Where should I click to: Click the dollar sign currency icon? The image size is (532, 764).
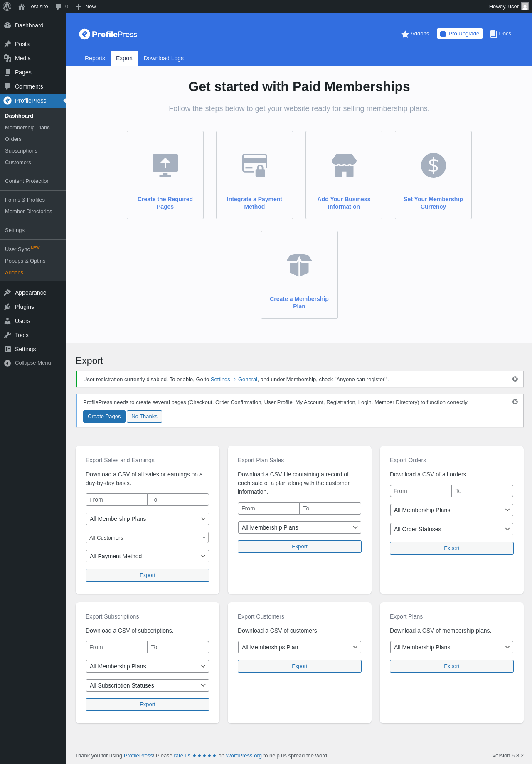coord(433,165)
